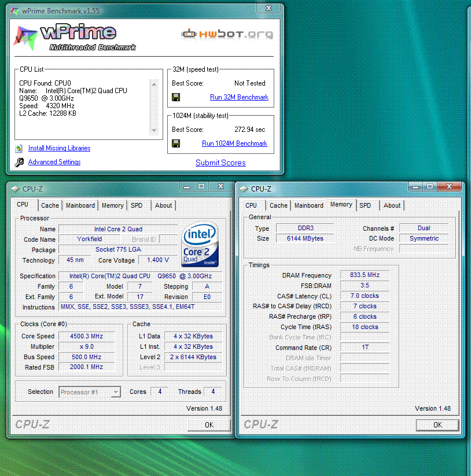
Task: Select the CPU tab in left CPU-Z
Action: [23, 204]
